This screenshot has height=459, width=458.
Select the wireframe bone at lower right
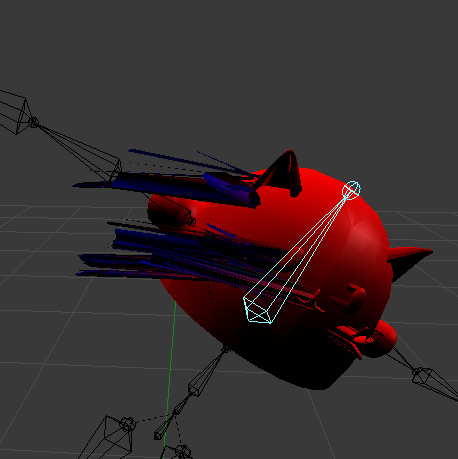[433, 383]
